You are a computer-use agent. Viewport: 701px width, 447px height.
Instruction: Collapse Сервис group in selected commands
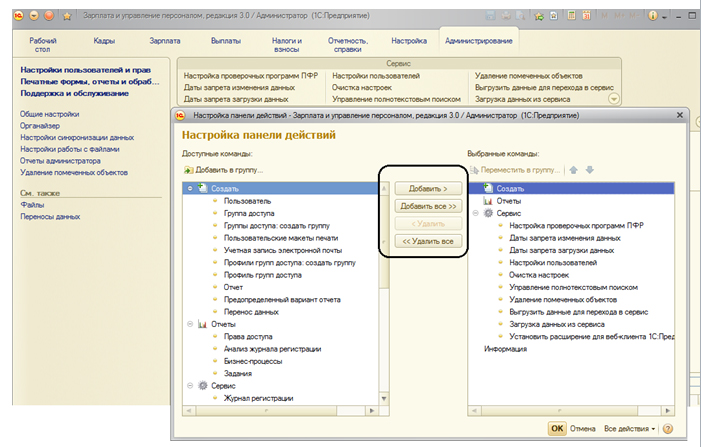click(475, 213)
